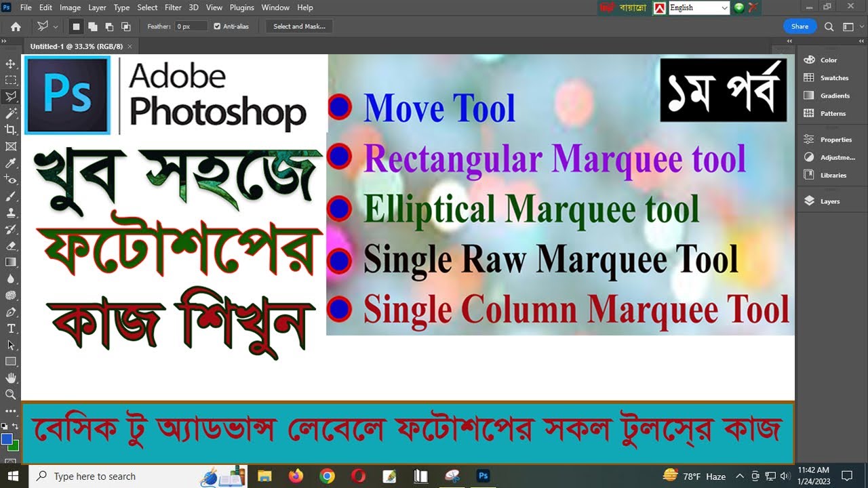Choose Intersect with Selection mode

[125, 26]
